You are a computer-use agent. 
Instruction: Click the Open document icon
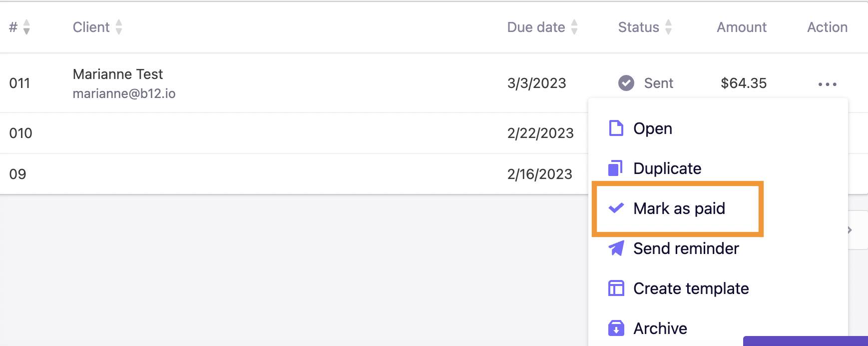coord(616,128)
